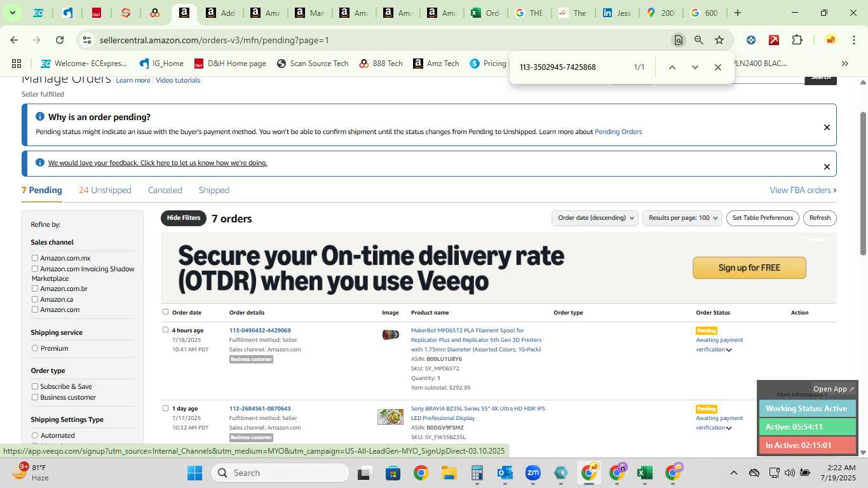
Task: Check the Amazon.com Invoicing Shadow Marketplace
Action: pyautogui.click(x=35, y=269)
